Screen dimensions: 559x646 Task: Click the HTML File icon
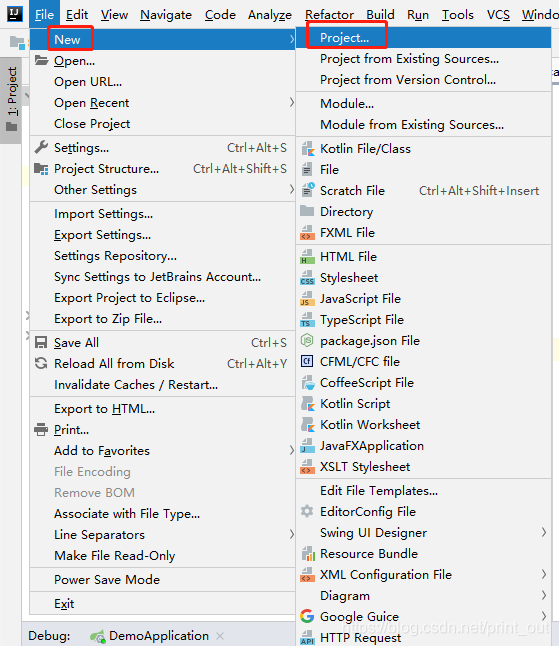pyautogui.click(x=307, y=256)
